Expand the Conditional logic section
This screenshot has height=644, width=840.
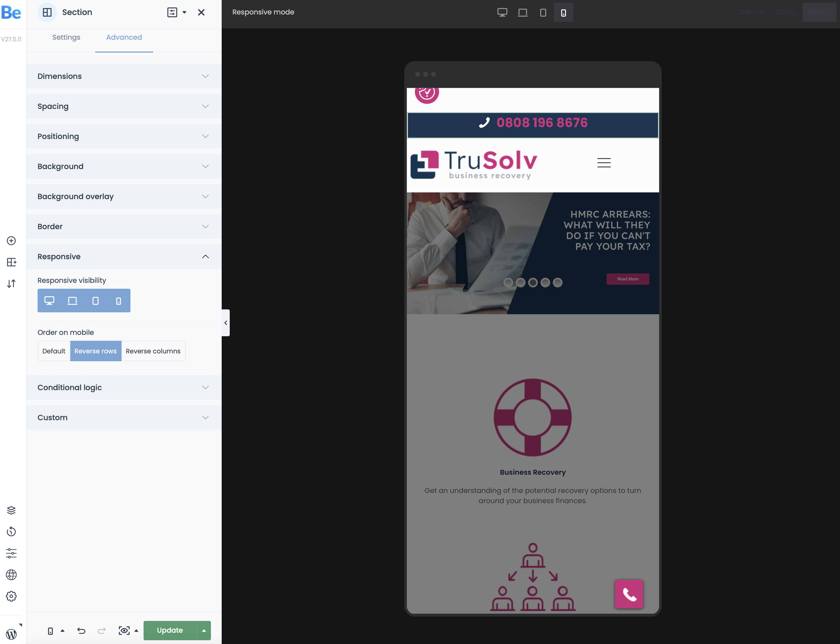click(124, 387)
